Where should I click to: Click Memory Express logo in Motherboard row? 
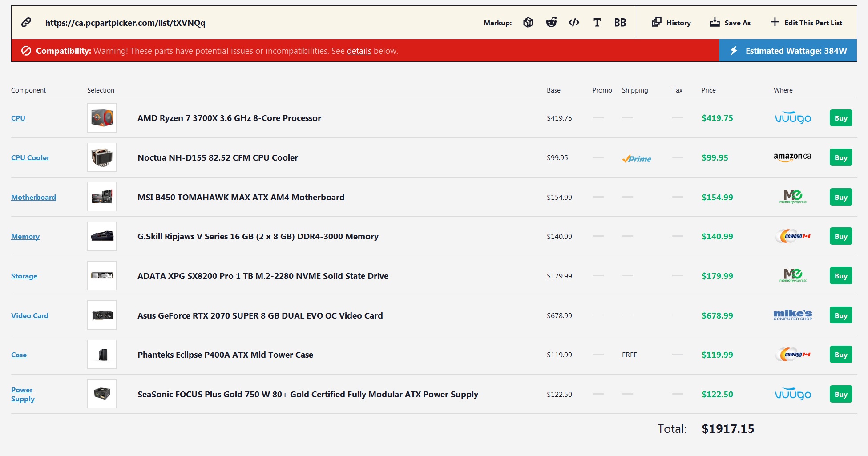pos(793,196)
